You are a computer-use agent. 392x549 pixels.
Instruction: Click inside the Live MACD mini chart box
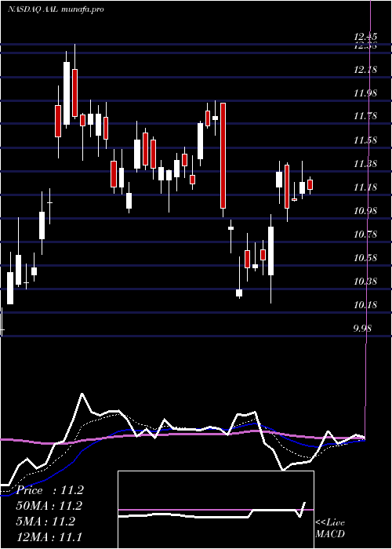pyautogui.click(x=216, y=510)
